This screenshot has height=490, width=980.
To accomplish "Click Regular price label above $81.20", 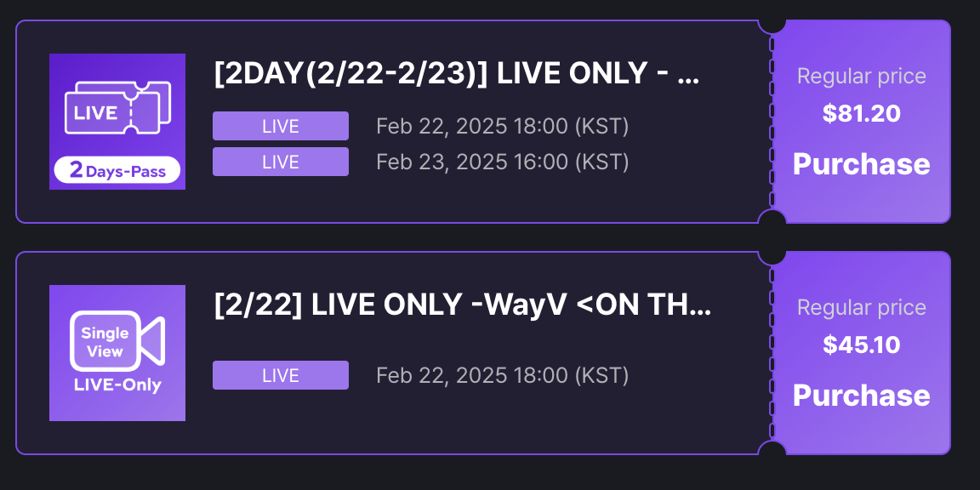I will coord(861,77).
